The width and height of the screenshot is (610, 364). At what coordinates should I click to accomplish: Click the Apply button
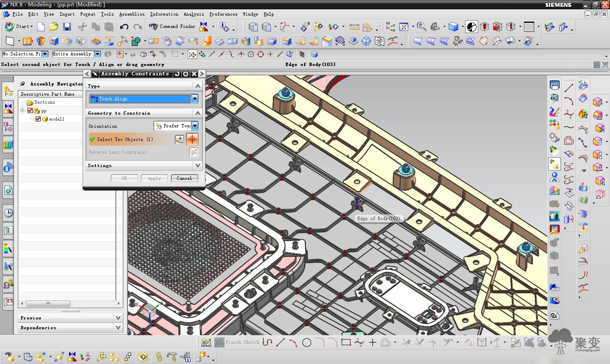(154, 178)
